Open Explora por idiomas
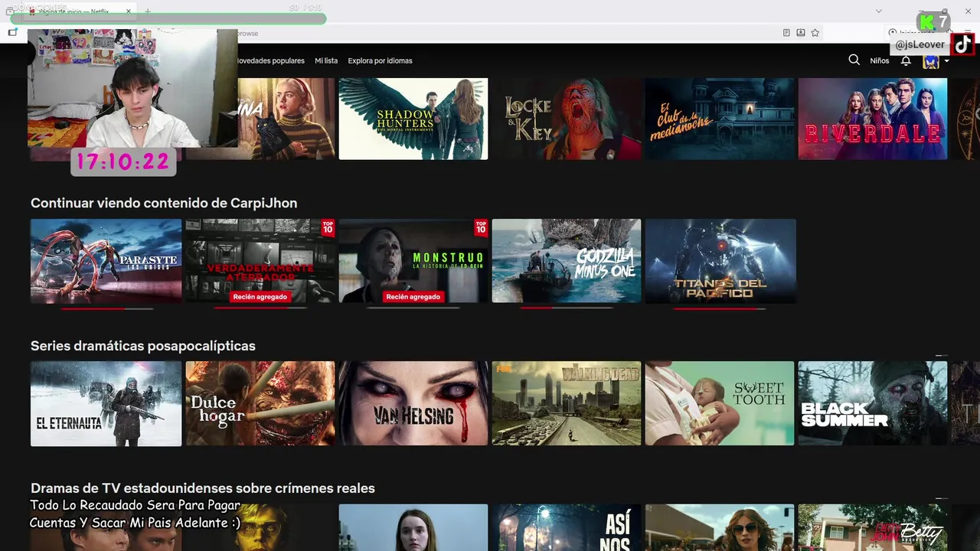Screen dimensions: 980x551 click(380, 60)
